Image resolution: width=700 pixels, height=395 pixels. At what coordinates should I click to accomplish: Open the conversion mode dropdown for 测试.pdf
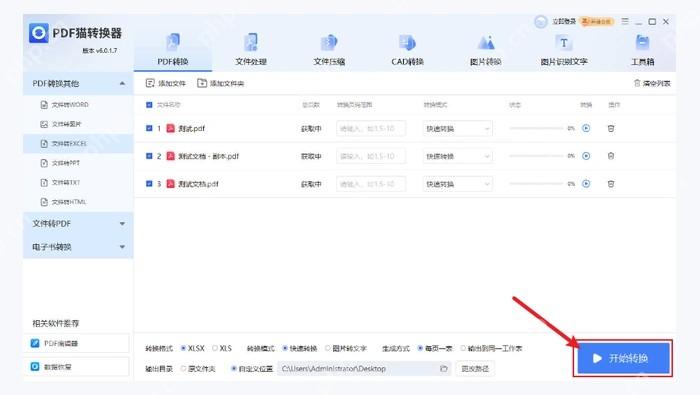[x=458, y=129]
